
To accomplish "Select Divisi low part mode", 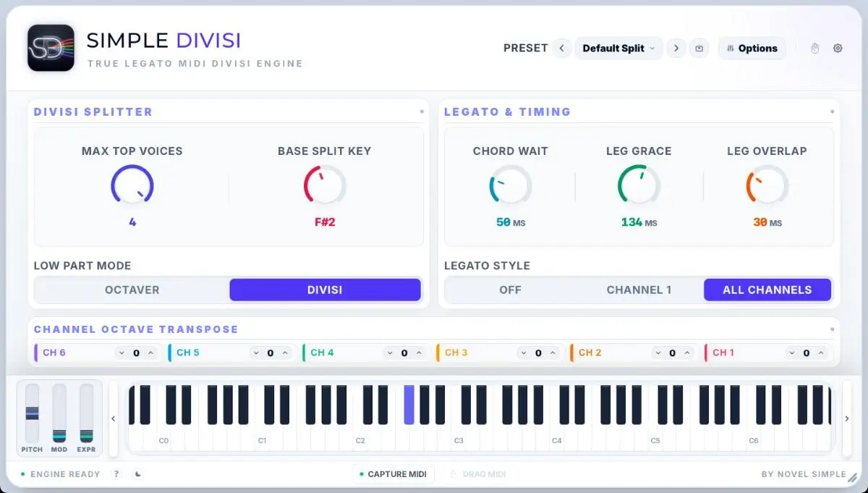I will (x=325, y=290).
